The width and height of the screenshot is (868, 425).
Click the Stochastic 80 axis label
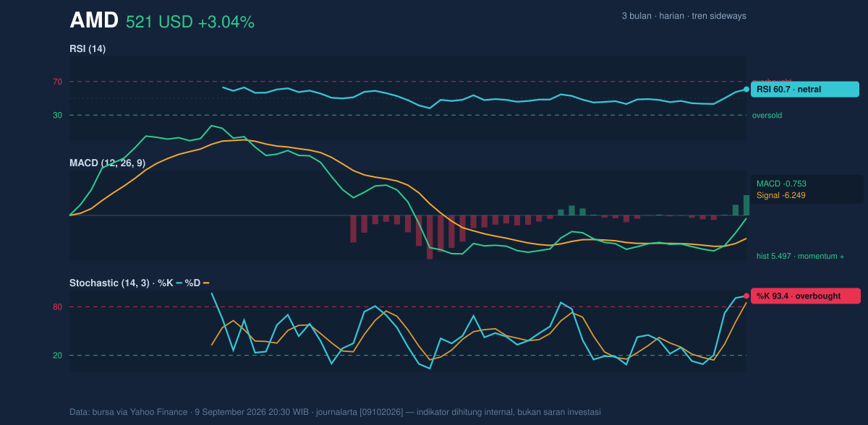pos(57,307)
